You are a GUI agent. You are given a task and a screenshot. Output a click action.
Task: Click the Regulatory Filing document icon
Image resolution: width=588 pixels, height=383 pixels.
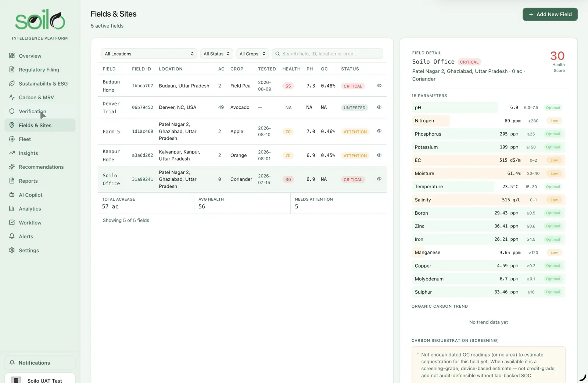point(12,69)
